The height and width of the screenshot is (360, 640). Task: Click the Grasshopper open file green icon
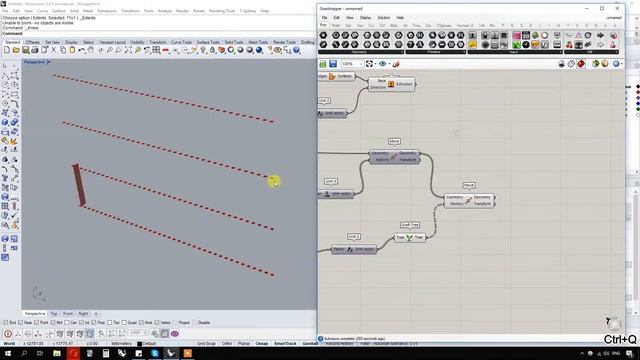[323, 64]
